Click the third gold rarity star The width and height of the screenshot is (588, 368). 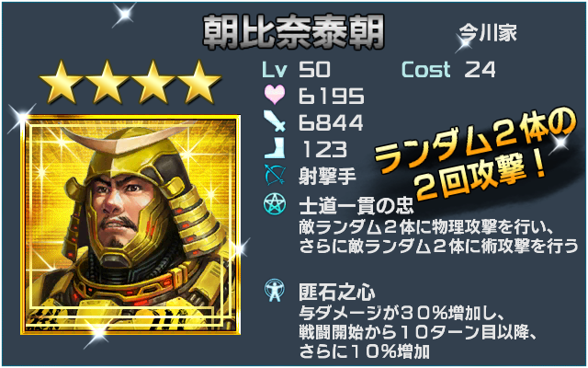[x=153, y=84]
